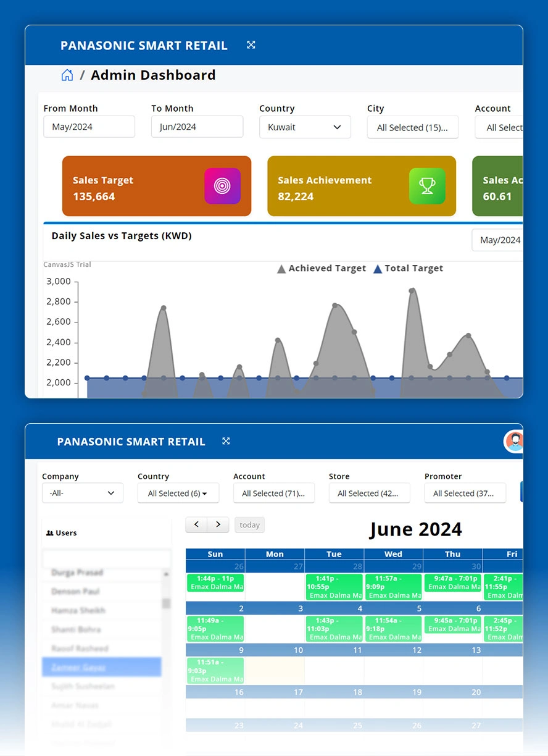Click Daily Sales vs Targets chart title

(x=122, y=236)
